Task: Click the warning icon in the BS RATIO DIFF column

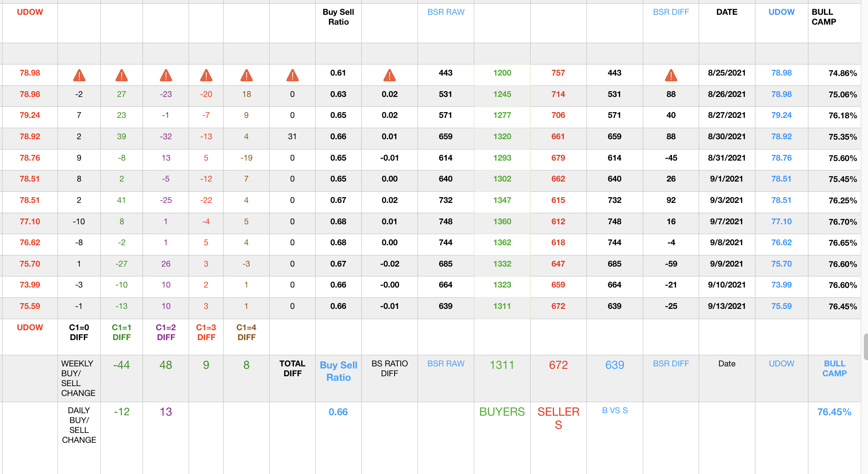Action: point(389,75)
